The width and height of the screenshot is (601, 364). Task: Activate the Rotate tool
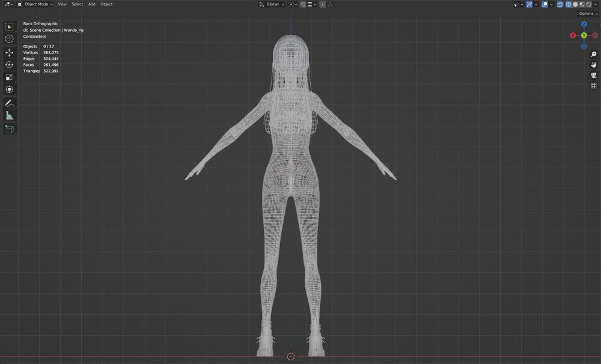coord(10,65)
